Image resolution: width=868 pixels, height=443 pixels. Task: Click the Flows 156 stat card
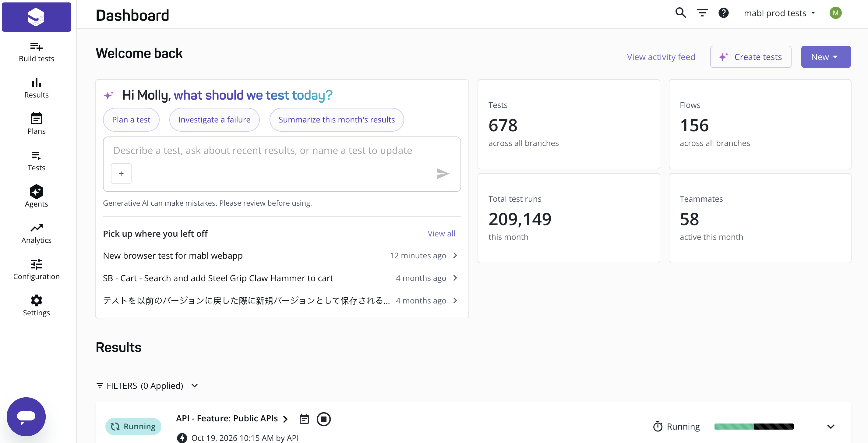(760, 124)
